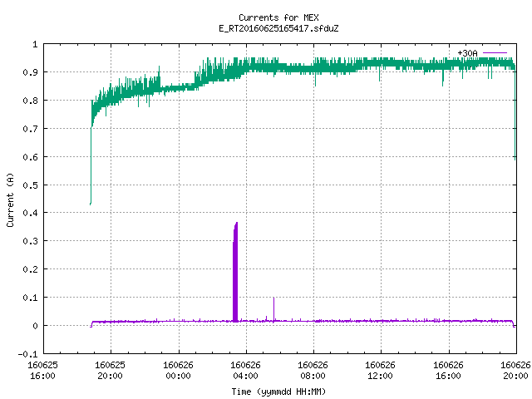
Task: Click the chart title 'Currents for MEX'
Action: [278, 17]
